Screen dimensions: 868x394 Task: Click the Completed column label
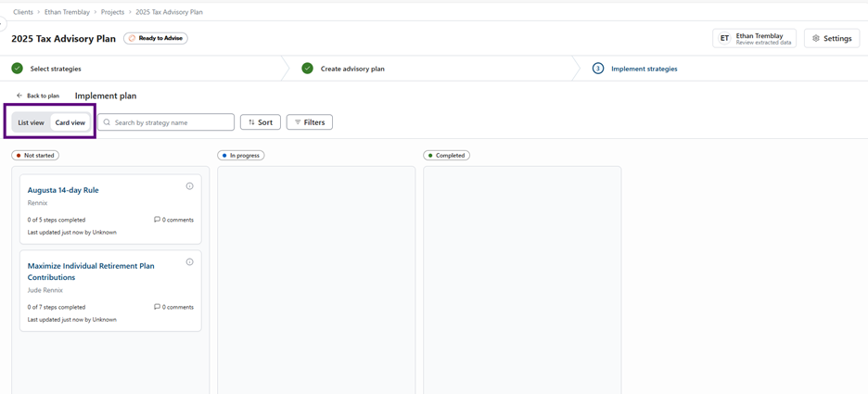[x=447, y=156]
